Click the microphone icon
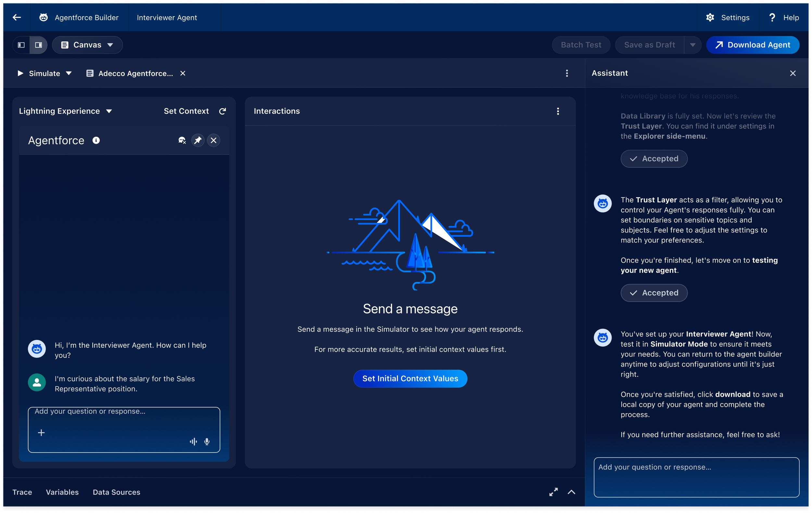 pos(207,442)
